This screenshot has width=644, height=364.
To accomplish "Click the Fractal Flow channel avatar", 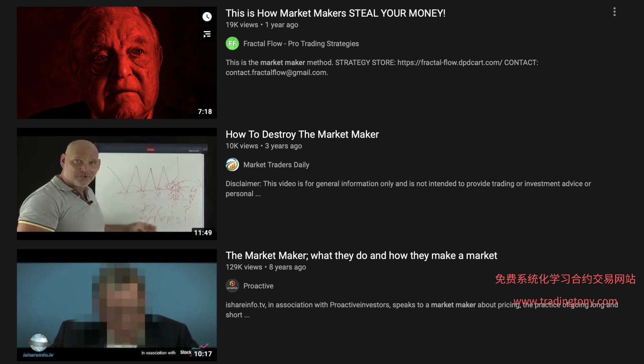I will tap(232, 43).
